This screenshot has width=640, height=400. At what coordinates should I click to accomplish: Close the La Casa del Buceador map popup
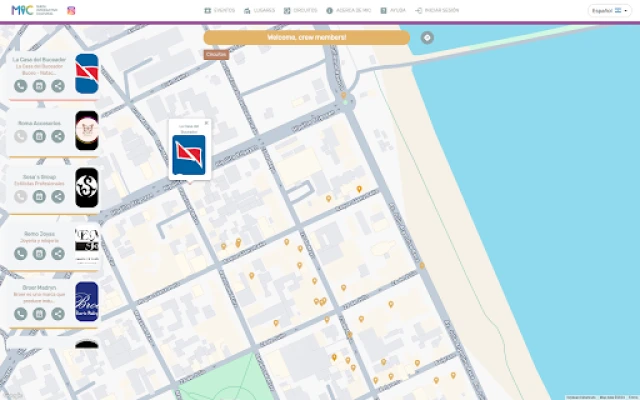(207, 123)
